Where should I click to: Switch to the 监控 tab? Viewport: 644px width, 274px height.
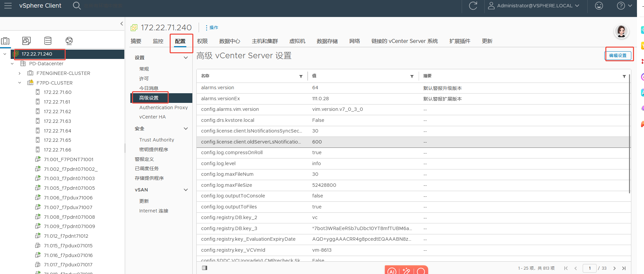(158, 41)
